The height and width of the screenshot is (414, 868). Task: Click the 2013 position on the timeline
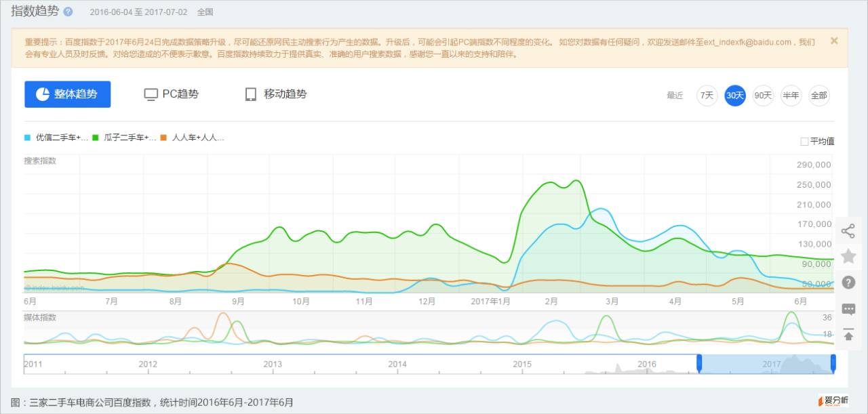273,365
